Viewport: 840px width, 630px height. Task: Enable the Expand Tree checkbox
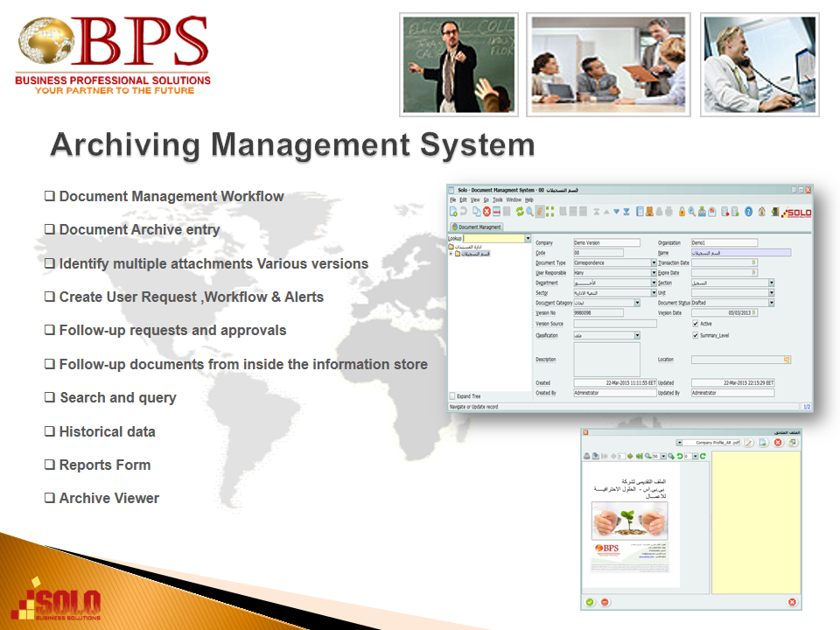pos(452,396)
